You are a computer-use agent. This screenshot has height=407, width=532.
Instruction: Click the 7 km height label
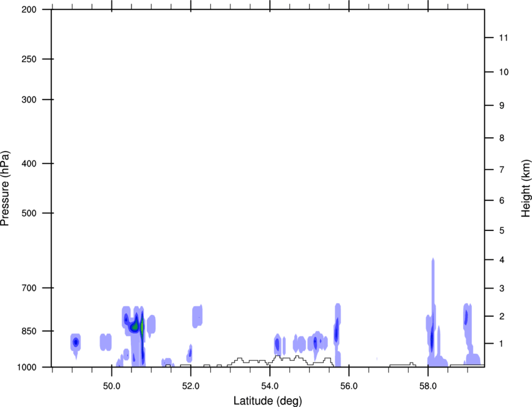tap(502, 170)
